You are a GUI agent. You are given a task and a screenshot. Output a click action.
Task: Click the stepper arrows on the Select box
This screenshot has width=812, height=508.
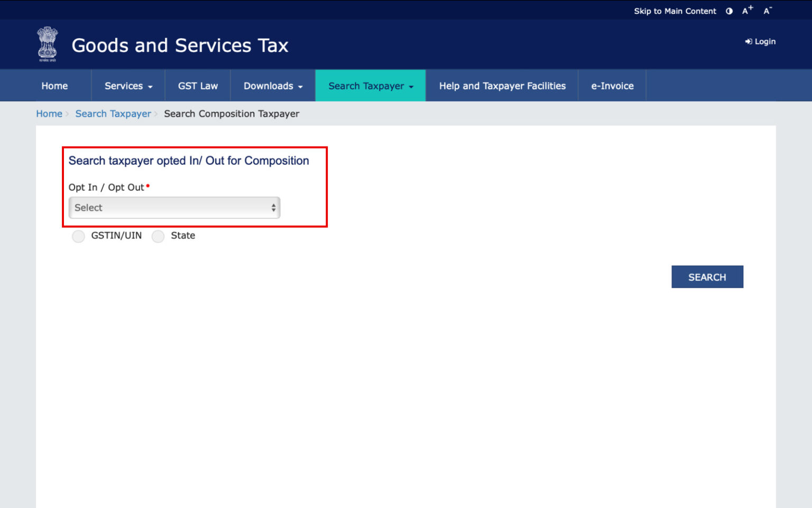[273, 208]
